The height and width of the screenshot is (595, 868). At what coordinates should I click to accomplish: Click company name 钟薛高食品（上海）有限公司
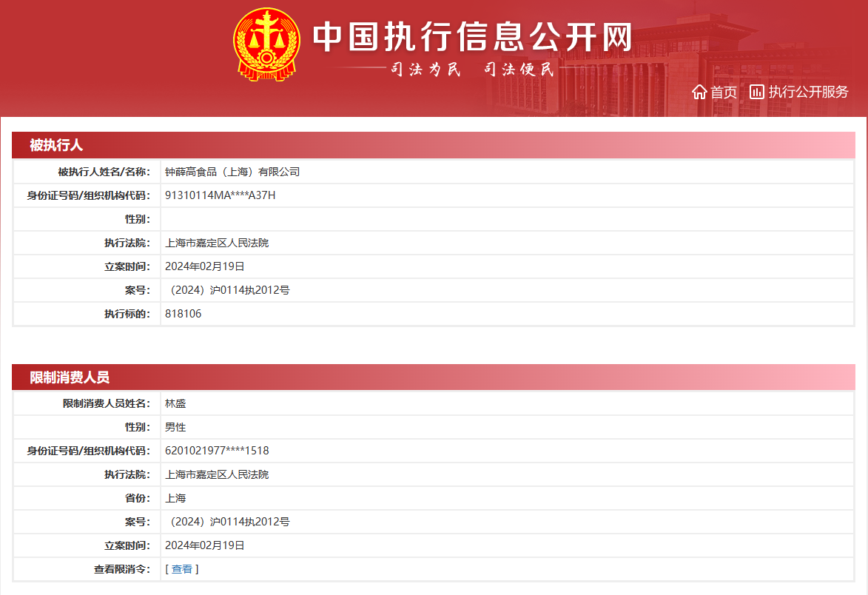point(232,172)
